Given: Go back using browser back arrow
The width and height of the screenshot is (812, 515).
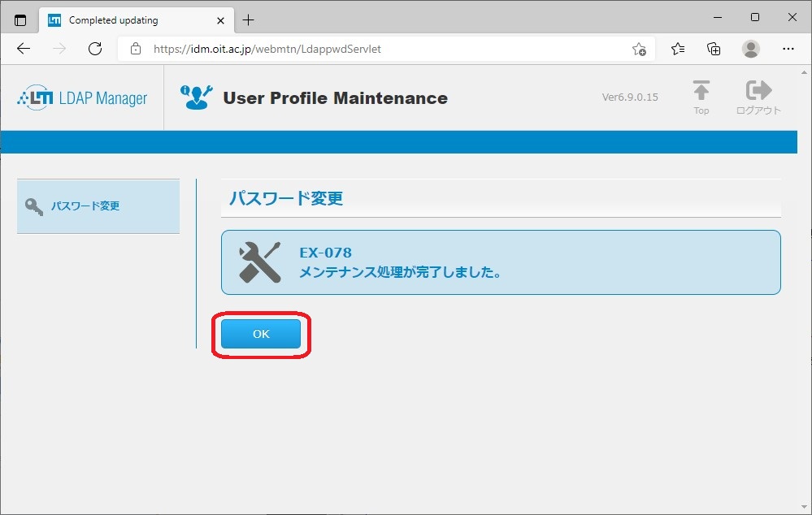Looking at the screenshot, I should click(x=24, y=49).
